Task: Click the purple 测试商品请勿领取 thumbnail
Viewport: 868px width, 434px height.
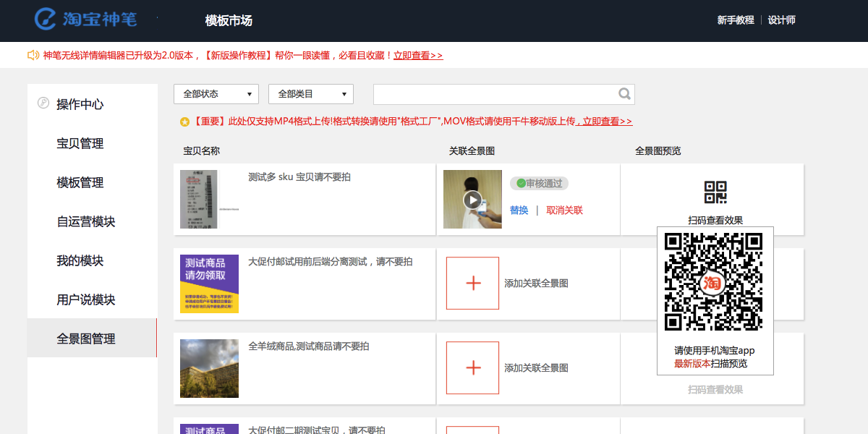Action: pos(209,284)
